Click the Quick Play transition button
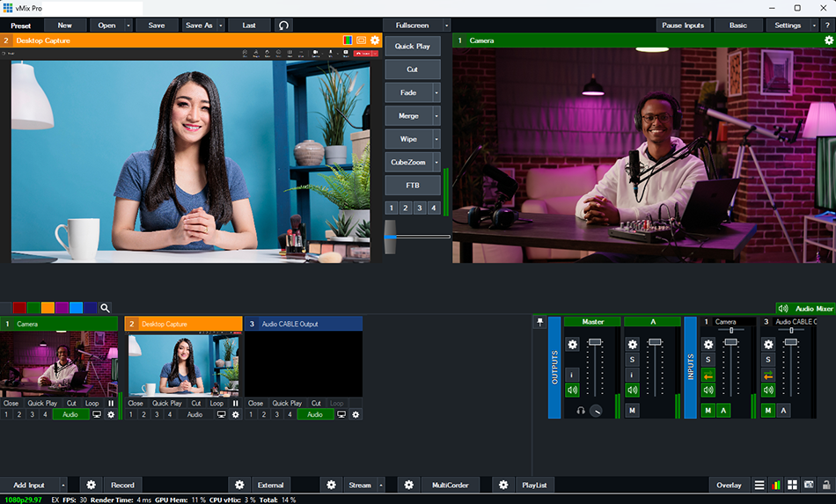Viewport: 836px width, 504px height. (x=412, y=47)
